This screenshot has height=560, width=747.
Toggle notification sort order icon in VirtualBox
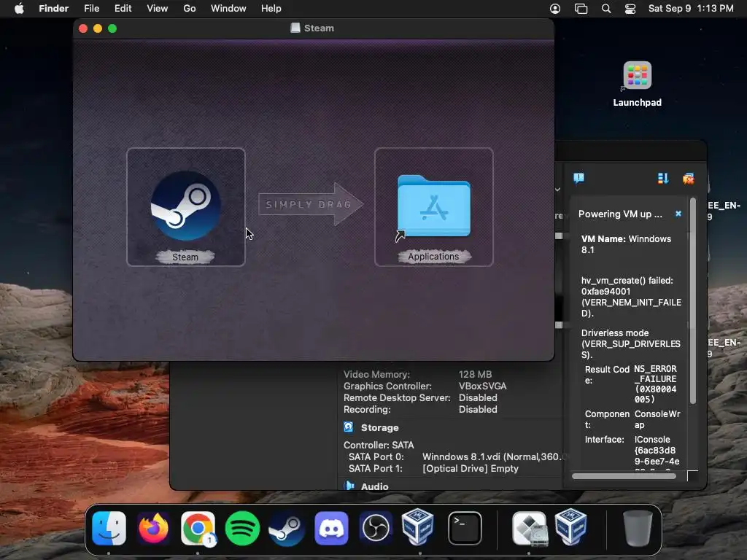(662, 178)
